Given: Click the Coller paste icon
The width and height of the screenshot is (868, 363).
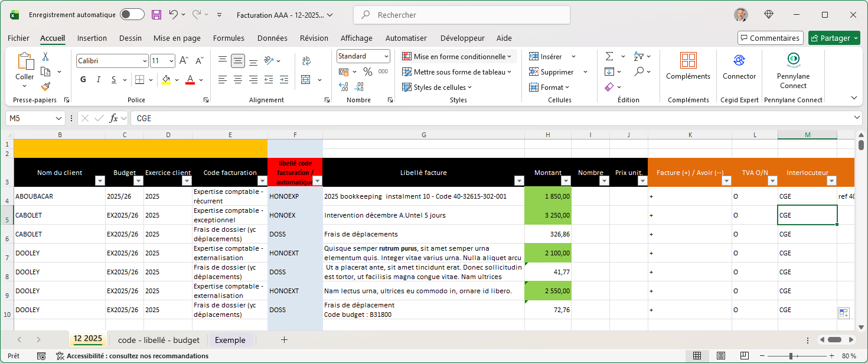Looking at the screenshot, I should [25, 61].
